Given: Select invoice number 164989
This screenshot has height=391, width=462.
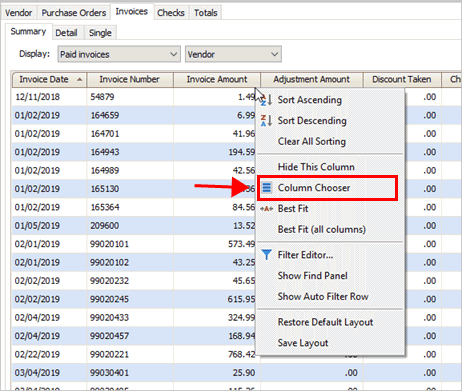Looking at the screenshot, I should coord(130,170).
